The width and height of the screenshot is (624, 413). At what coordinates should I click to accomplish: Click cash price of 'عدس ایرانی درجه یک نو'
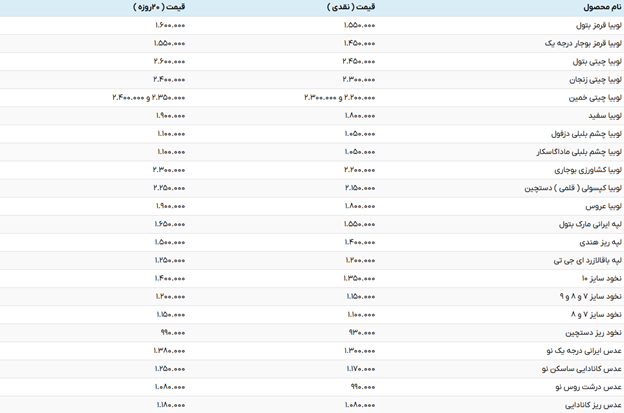[359, 350]
